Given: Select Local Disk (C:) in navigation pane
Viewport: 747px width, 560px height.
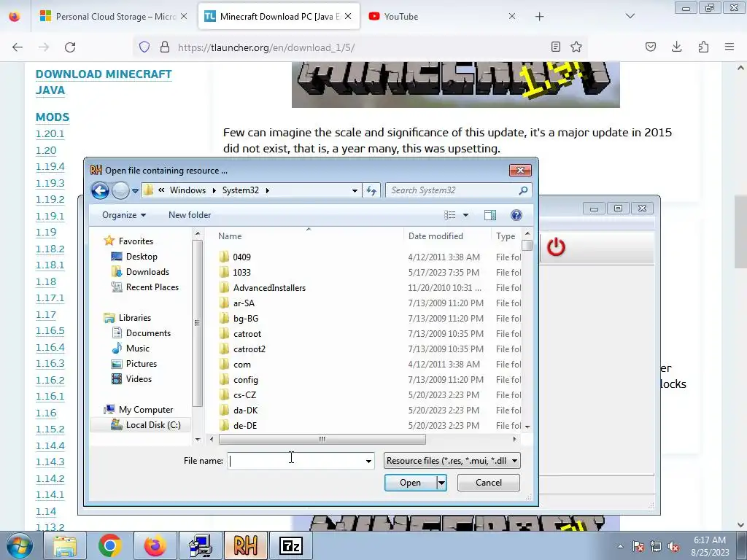Looking at the screenshot, I should pos(153,425).
